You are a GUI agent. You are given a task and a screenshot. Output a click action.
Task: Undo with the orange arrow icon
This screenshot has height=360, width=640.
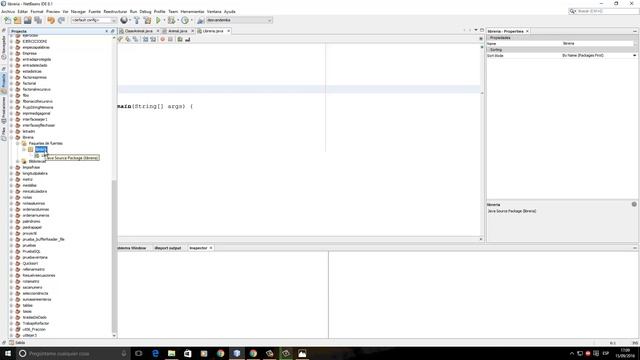51,20
